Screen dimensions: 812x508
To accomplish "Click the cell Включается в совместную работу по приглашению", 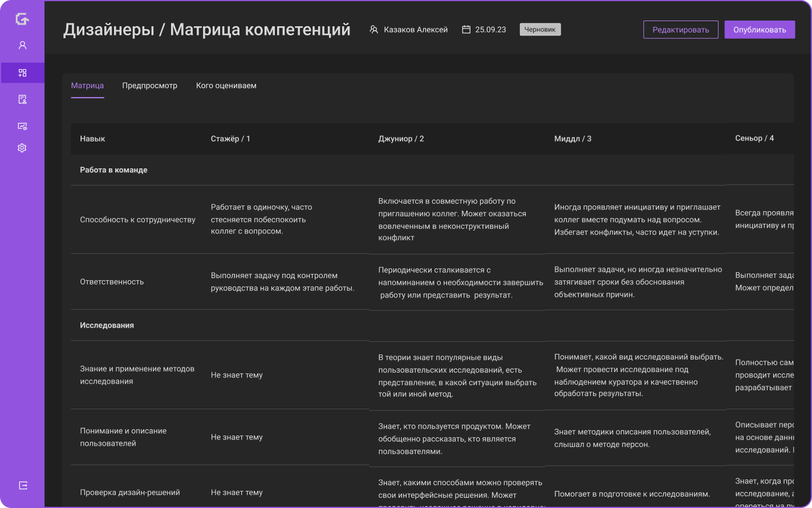I will pyautogui.click(x=452, y=220).
